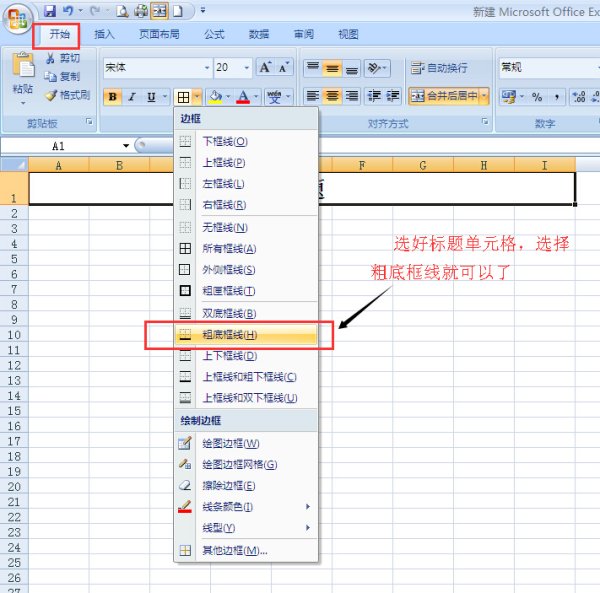
Task: Increase font size with the large A
Action: pos(265,68)
